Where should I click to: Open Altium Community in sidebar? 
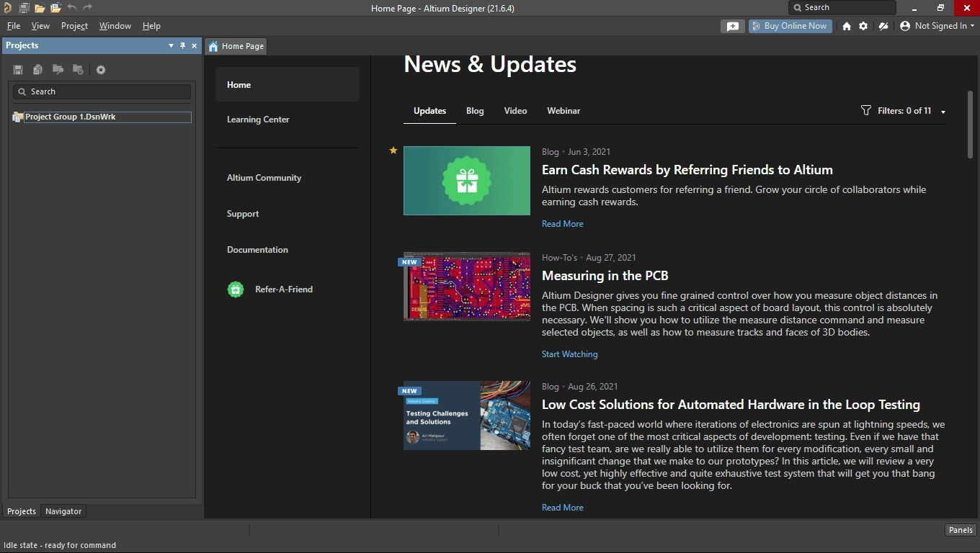tap(264, 178)
